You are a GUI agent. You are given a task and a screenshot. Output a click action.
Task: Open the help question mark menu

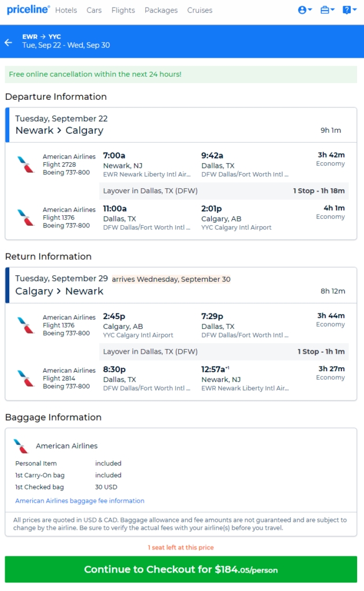click(x=350, y=10)
